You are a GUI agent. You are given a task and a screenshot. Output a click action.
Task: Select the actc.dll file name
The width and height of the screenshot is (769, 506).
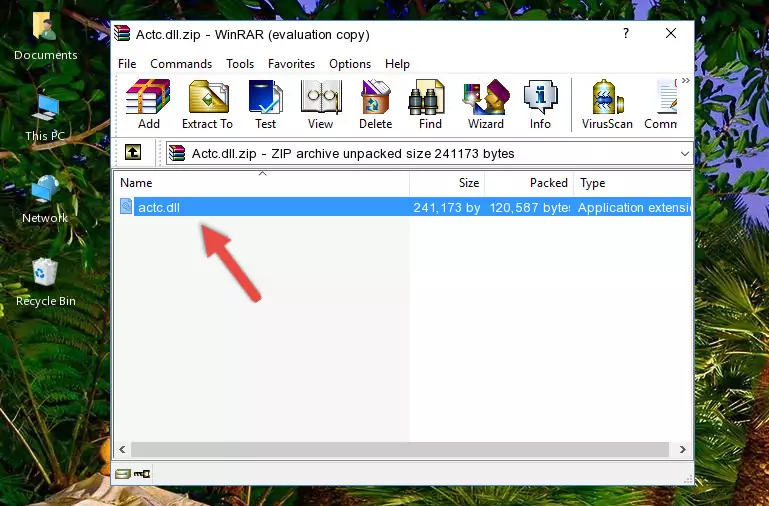click(159, 207)
